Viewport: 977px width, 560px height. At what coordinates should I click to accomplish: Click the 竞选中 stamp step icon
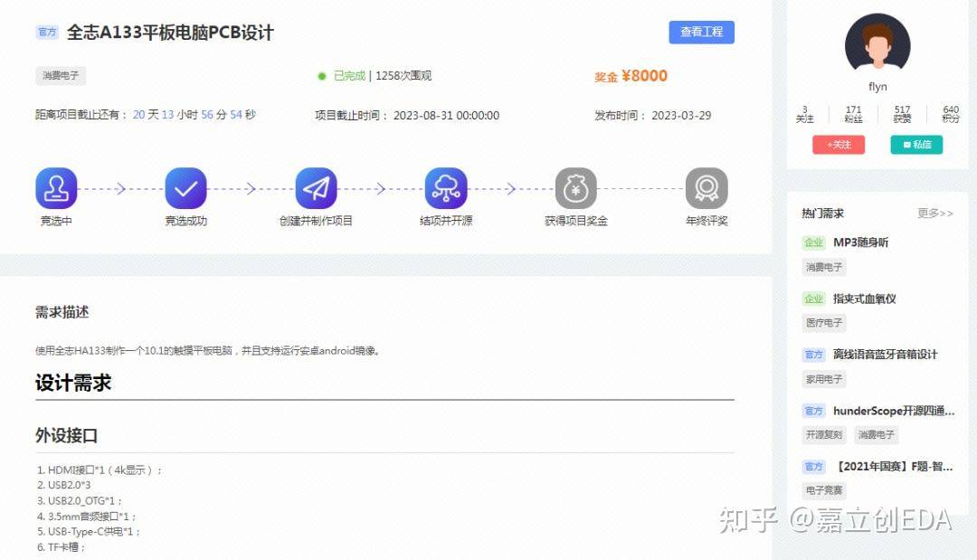point(56,188)
